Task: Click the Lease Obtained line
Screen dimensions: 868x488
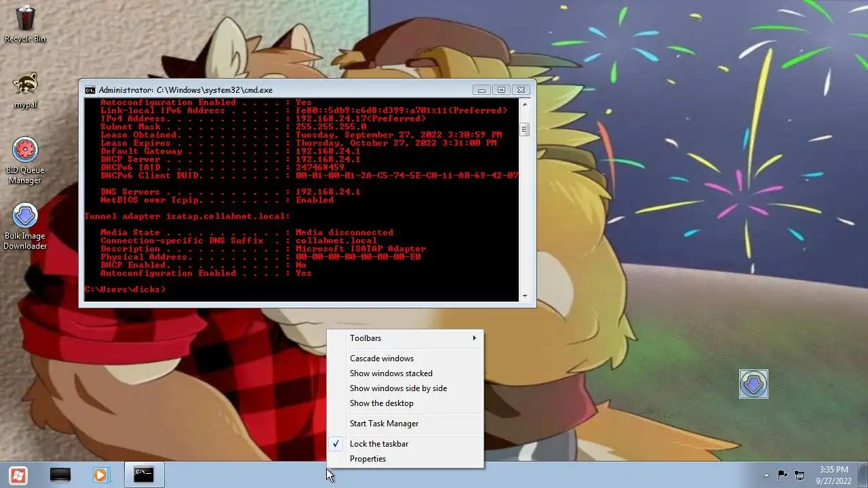Action: [x=301, y=135]
